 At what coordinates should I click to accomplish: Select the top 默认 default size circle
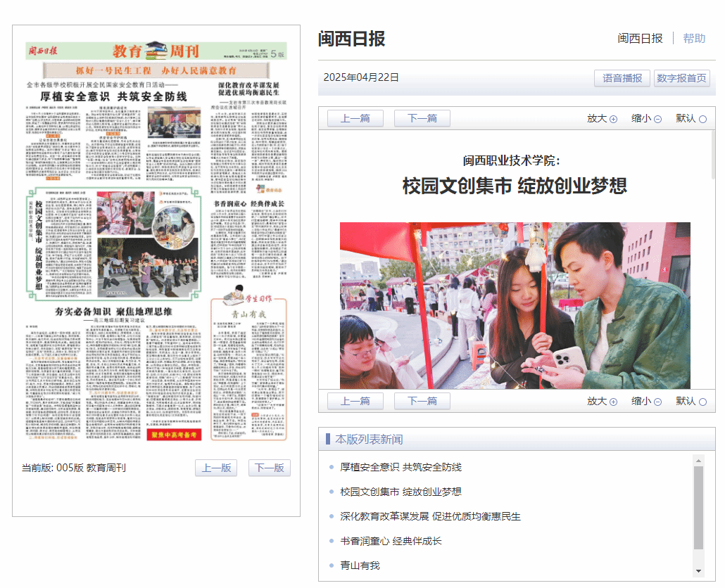702,119
